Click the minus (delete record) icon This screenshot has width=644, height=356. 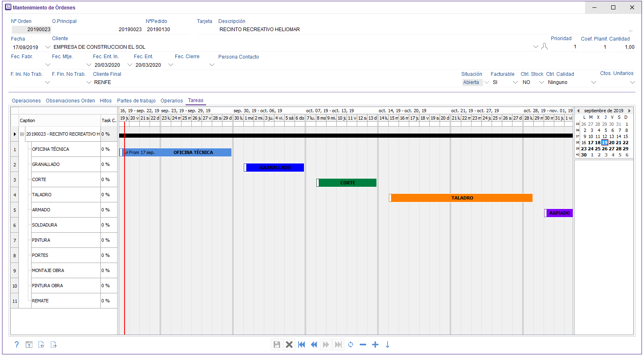point(363,345)
